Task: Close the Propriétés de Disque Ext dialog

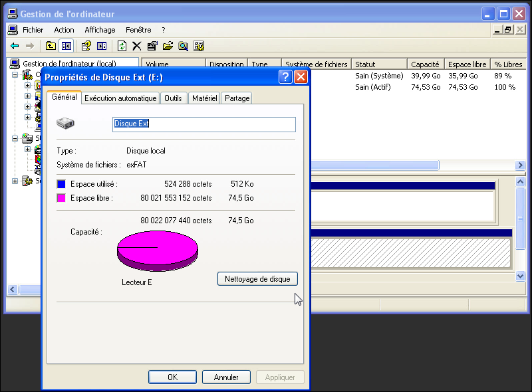Action: [301, 77]
